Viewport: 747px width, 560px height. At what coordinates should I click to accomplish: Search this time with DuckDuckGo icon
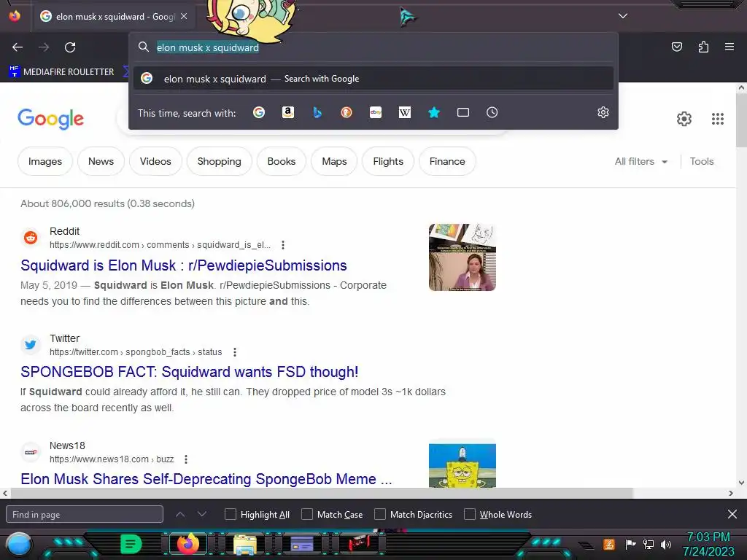click(347, 112)
